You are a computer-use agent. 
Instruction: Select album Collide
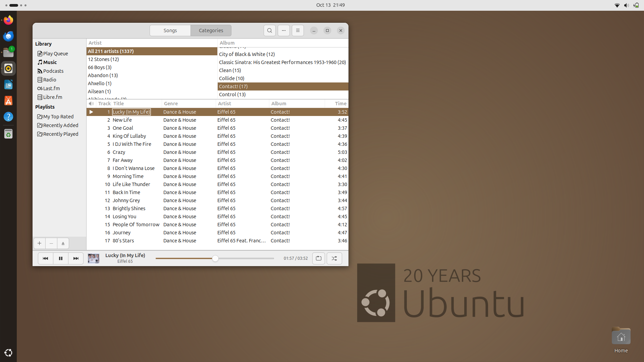[x=283, y=78]
